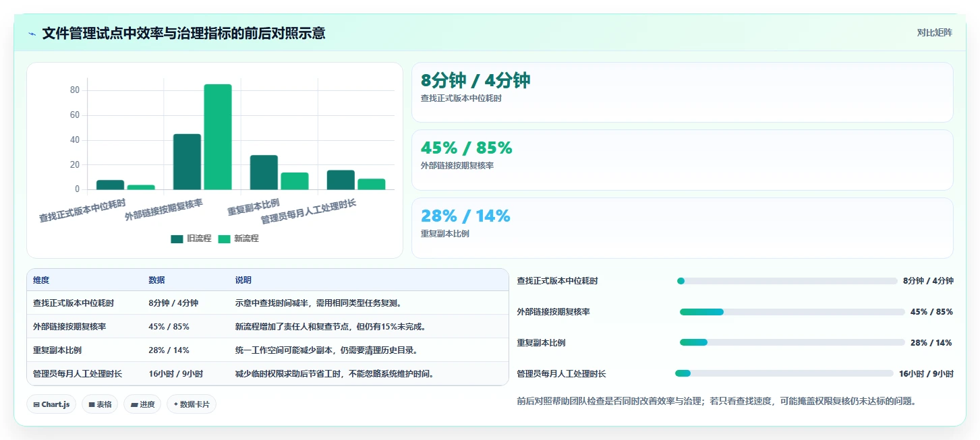Click the note about 清理历史目录
The height and width of the screenshot is (440, 980).
tap(327, 350)
